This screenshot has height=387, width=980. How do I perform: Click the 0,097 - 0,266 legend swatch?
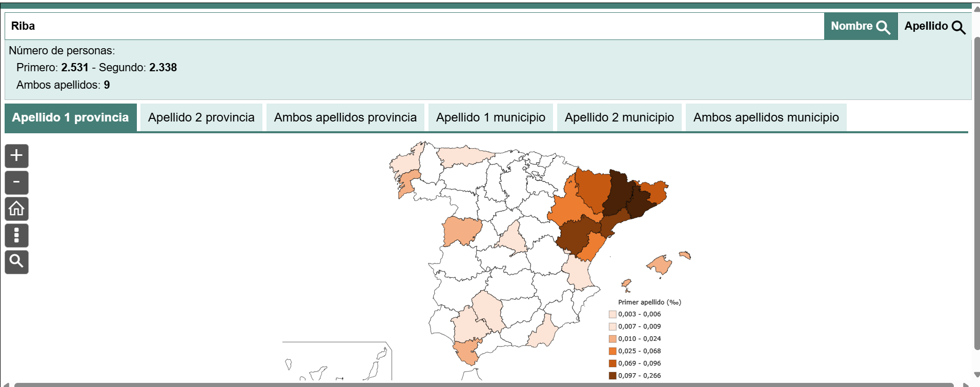point(612,376)
